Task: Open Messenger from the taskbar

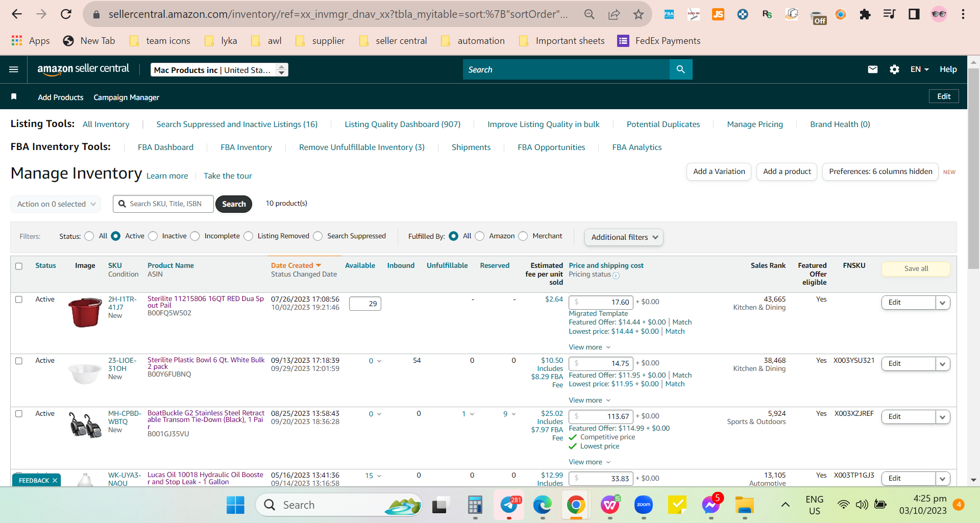Action: [711, 505]
